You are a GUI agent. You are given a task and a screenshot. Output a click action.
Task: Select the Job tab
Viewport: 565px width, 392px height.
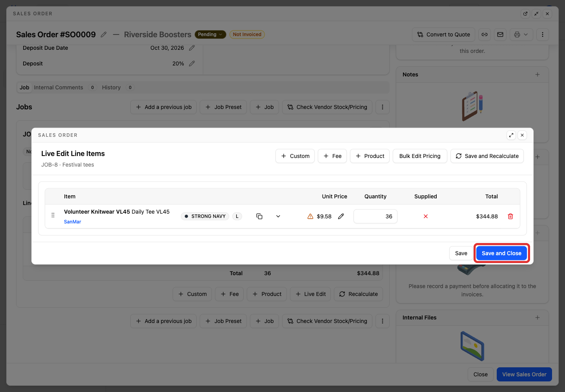click(24, 87)
